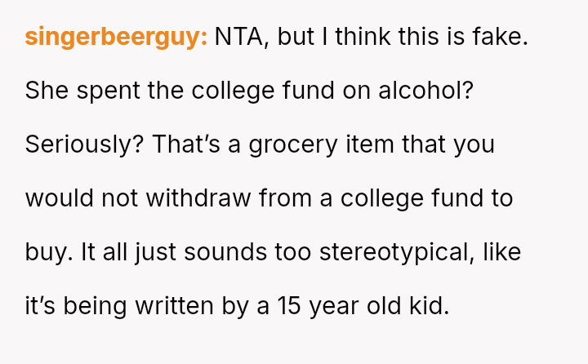Image resolution: width=588 pixels, height=364 pixels.
Task: Click the singerbeerguy username link
Action: (x=116, y=38)
